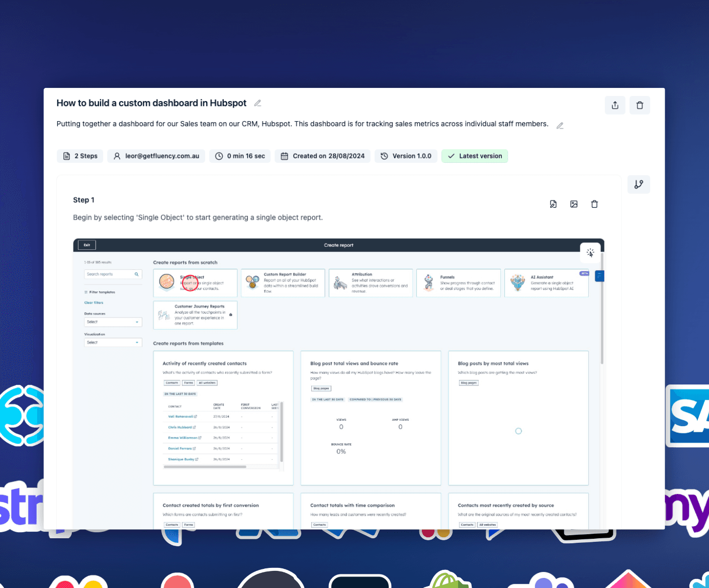Click the '0 min 16 sec' duration chip
This screenshot has height=588, width=709.
(240, 156)
